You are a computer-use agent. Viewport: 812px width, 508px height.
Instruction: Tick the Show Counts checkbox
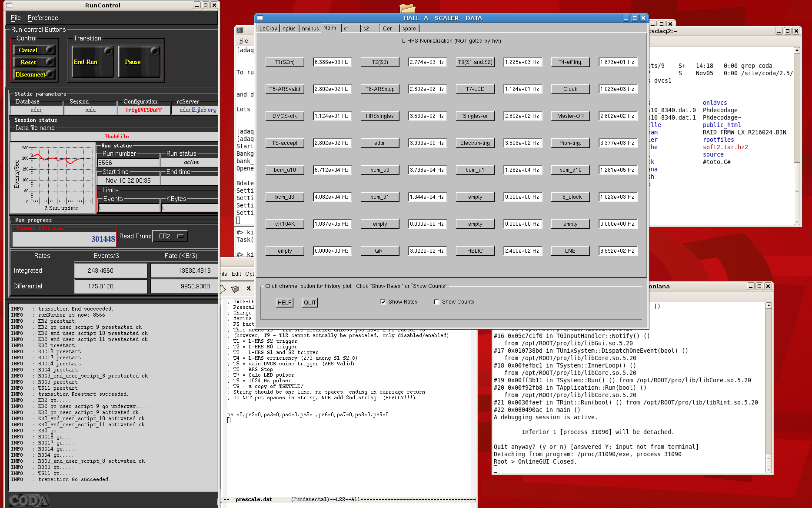(436, 302)
